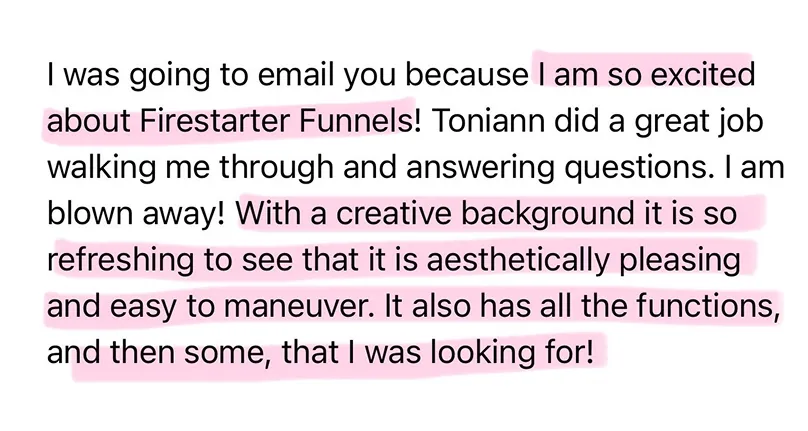Click the word "Funnels!" in the second line
Viewport: 808px width, 431px height.
pos(360,121)
